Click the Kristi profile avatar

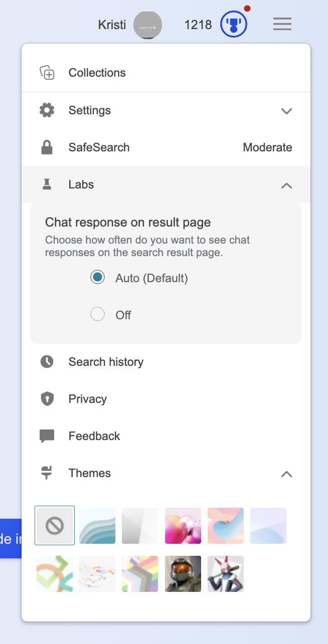tap(147, 25)
